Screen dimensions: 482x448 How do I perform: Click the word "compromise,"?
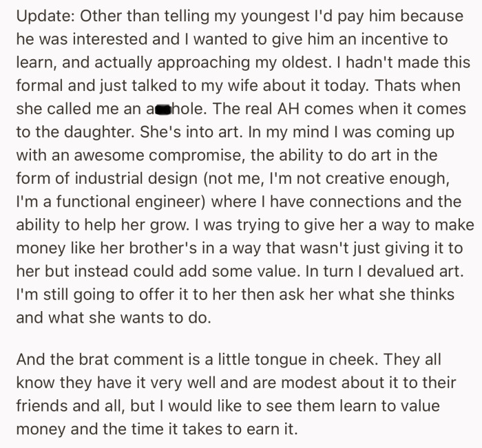coord(197,155)
